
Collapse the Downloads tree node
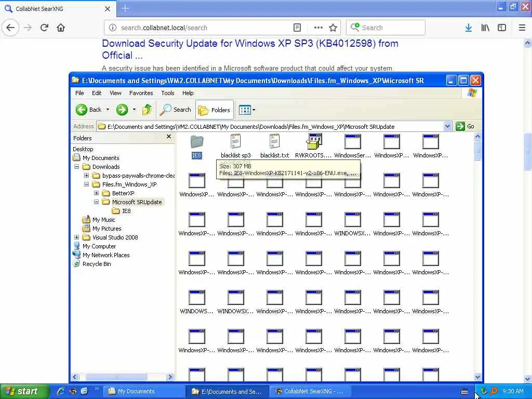click(x=77, y=167)
